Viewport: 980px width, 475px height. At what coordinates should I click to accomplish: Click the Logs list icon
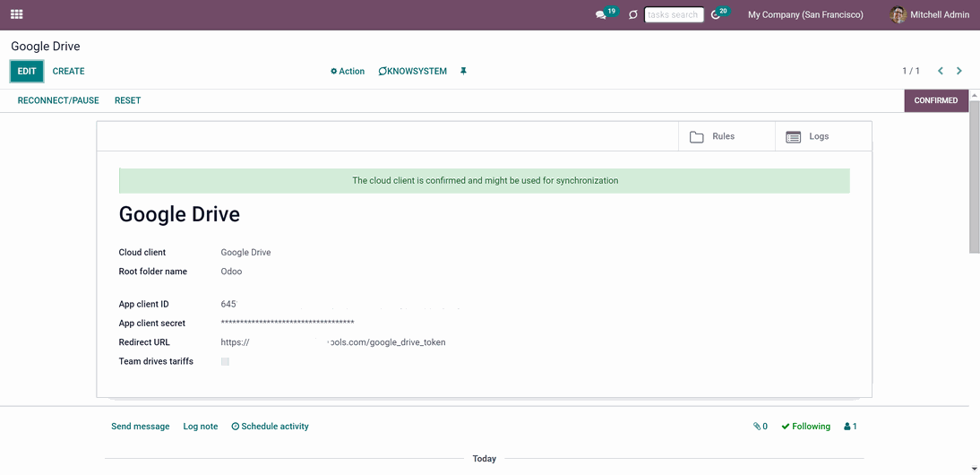pyautogui.click(x=793, y=137)
